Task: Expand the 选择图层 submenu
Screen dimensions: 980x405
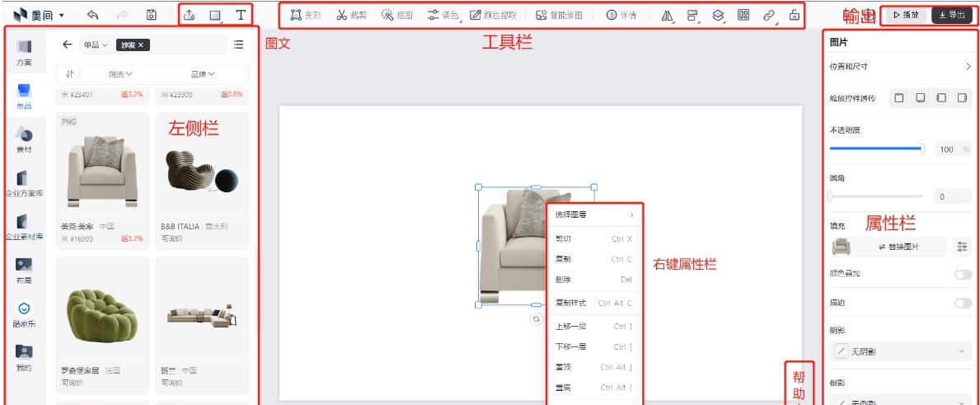Action: [x=593, y=215]
